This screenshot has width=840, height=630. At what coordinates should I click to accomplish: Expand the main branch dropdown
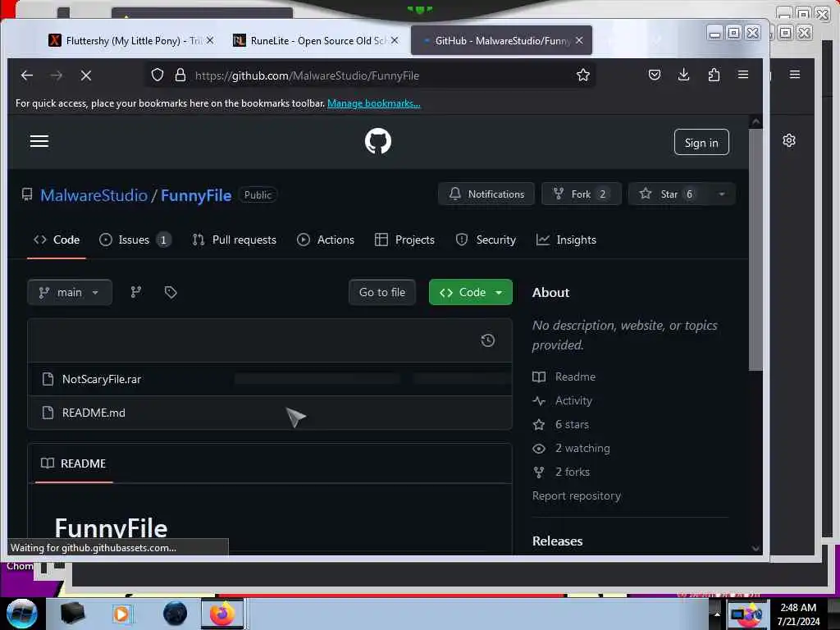pos(70,292)
